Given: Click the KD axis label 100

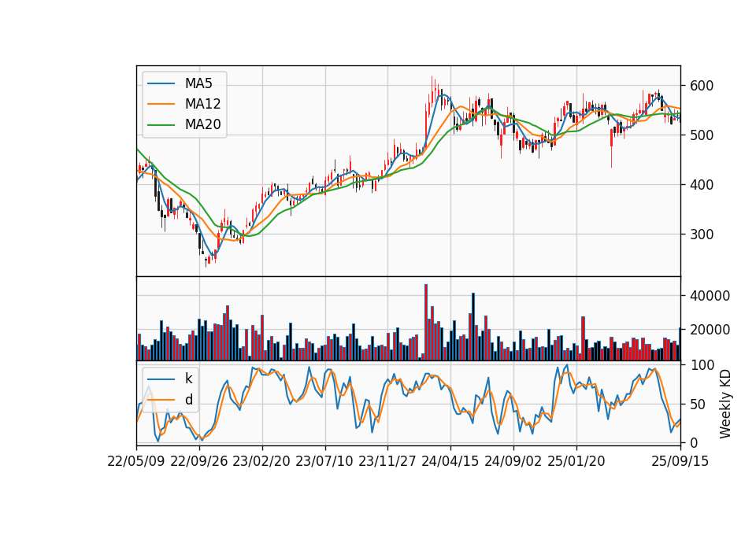Looking at the screenshot, I should pyautogui.click(x=702, y=365).
